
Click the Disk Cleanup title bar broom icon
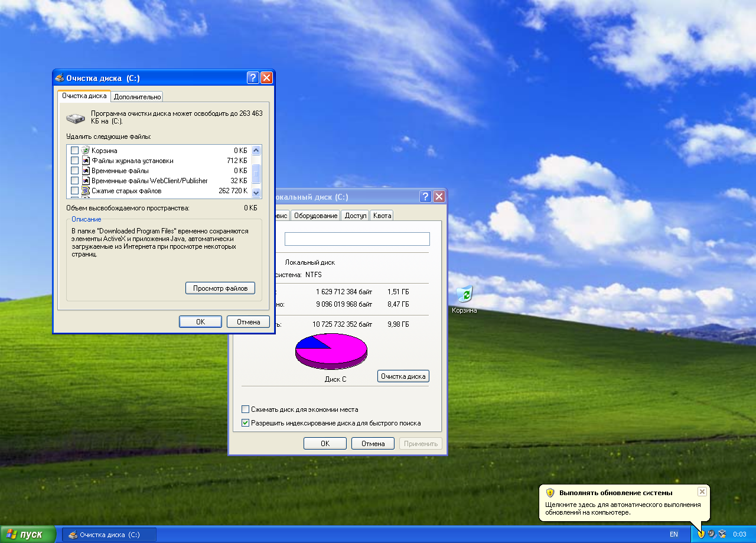coord(59,78)
